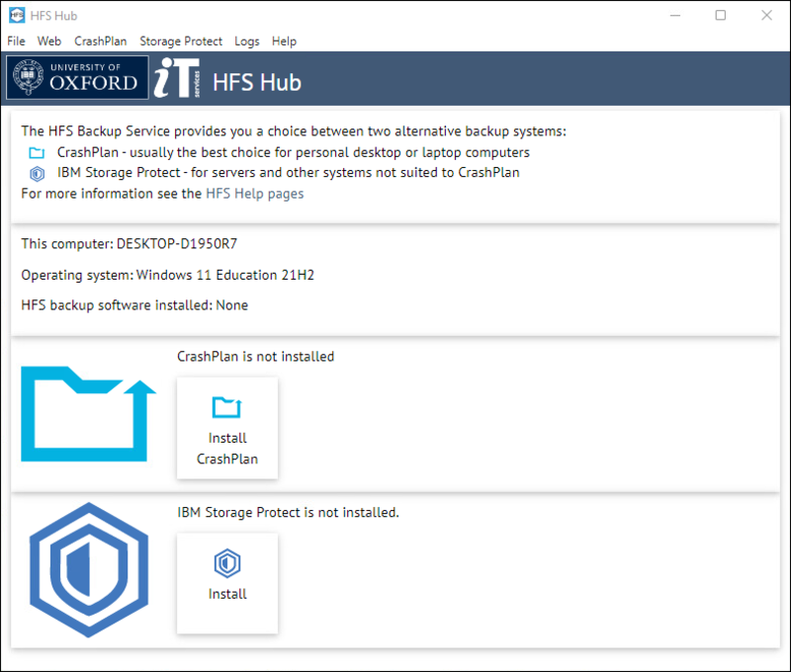Screen dimensions: 791x672
Task: Open the Storage Protect menu
Action: click(x=181, y=42)
